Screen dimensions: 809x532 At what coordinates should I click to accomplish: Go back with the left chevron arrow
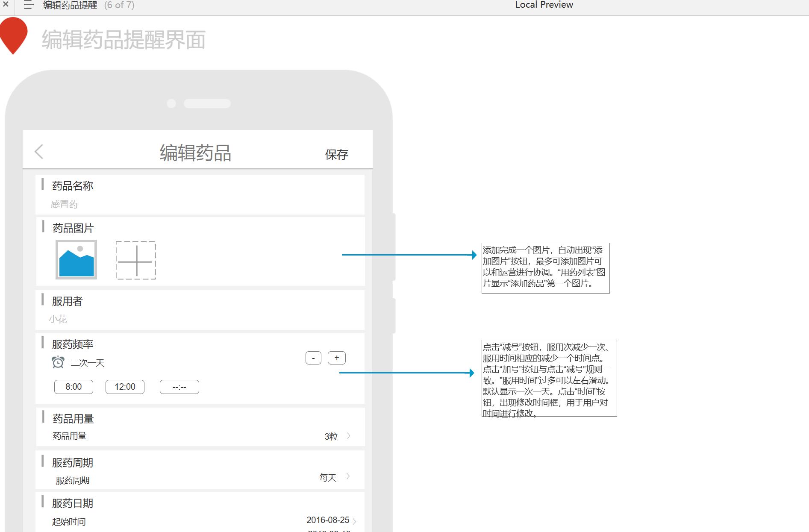coord(39,151)
